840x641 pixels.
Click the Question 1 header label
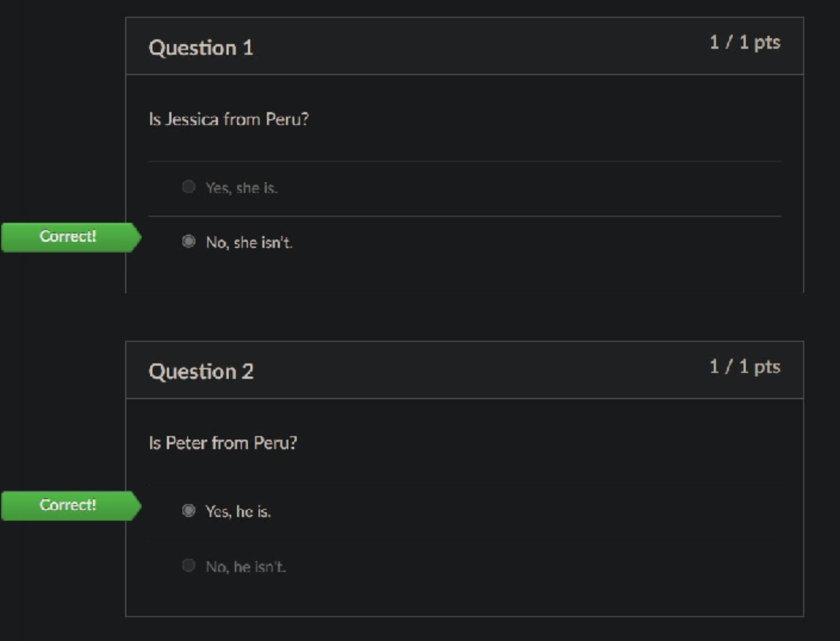click(x=202, y=47)
